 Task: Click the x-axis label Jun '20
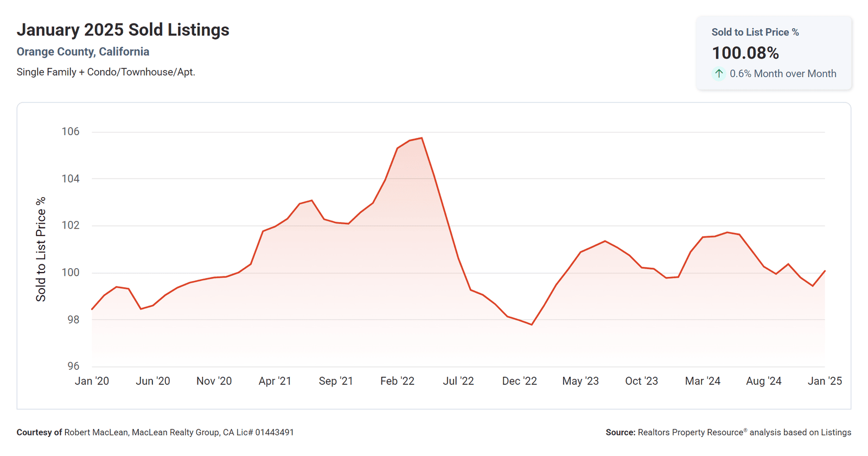[x=153, y=381]
